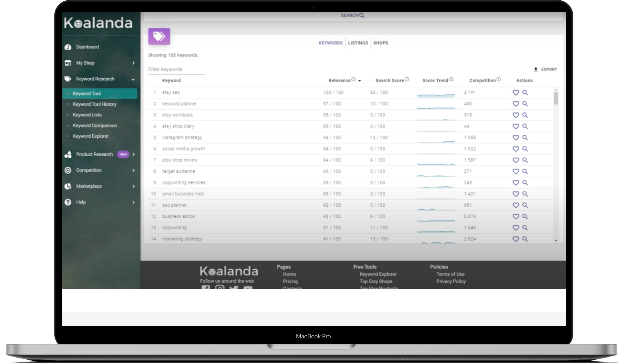Click the top SEARCH magnifier icon
Image resolution: width=623 pixels, height=364 pixels.
362,16
